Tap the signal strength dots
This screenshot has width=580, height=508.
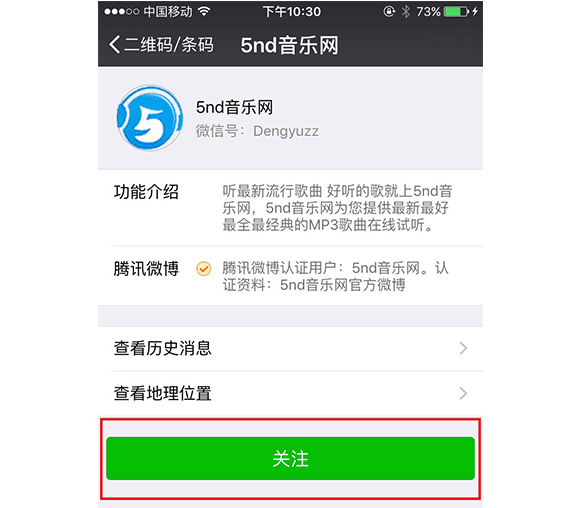click(122, 12)
